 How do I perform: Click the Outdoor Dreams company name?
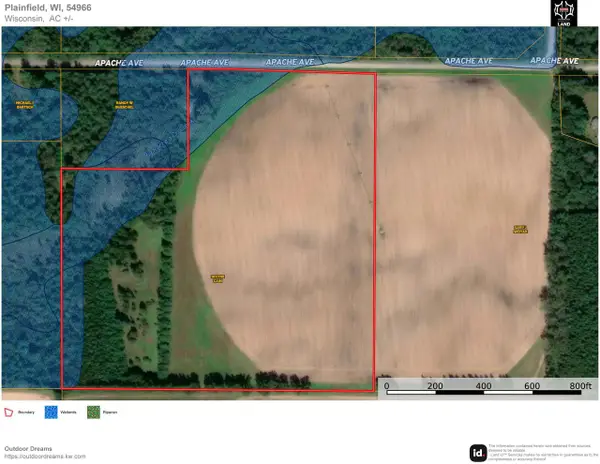tap(31, 447)
